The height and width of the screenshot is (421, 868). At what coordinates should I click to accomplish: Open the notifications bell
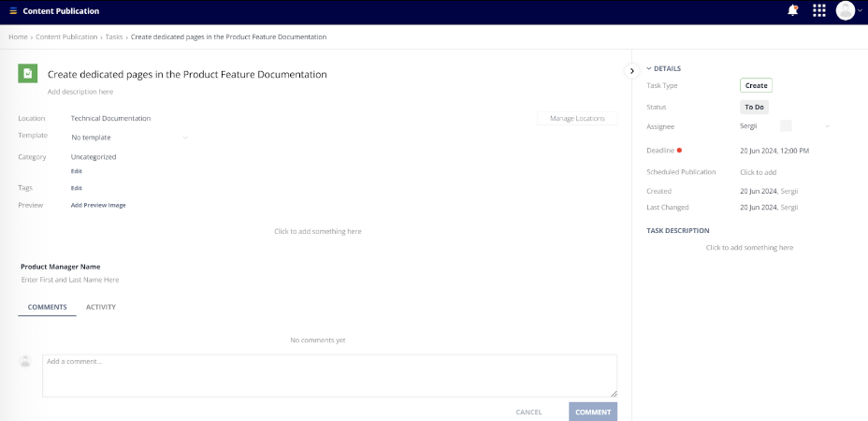click(793, 11)
